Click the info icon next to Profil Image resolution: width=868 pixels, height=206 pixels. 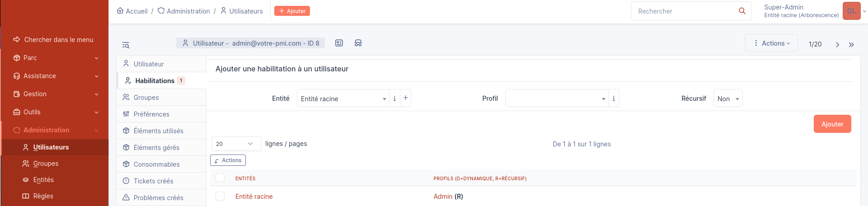tap(614, 98)
